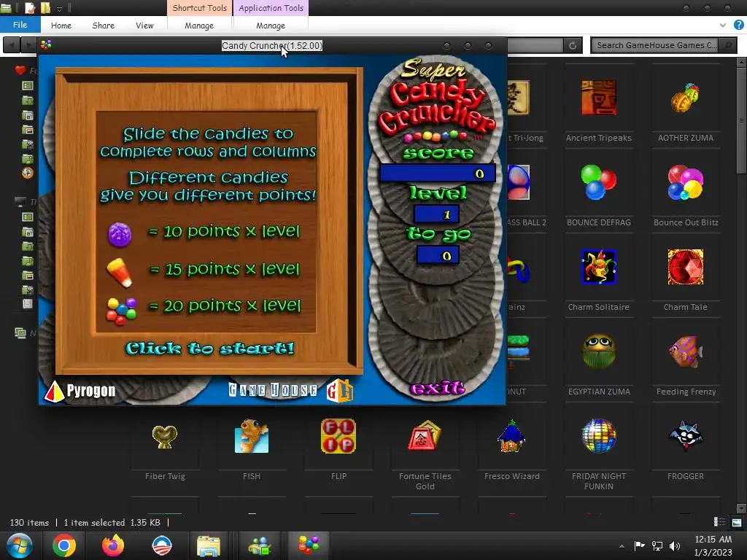Click the refresh button in address bar
The width and height of the screenshot is (747, 560).
point(573,45)
